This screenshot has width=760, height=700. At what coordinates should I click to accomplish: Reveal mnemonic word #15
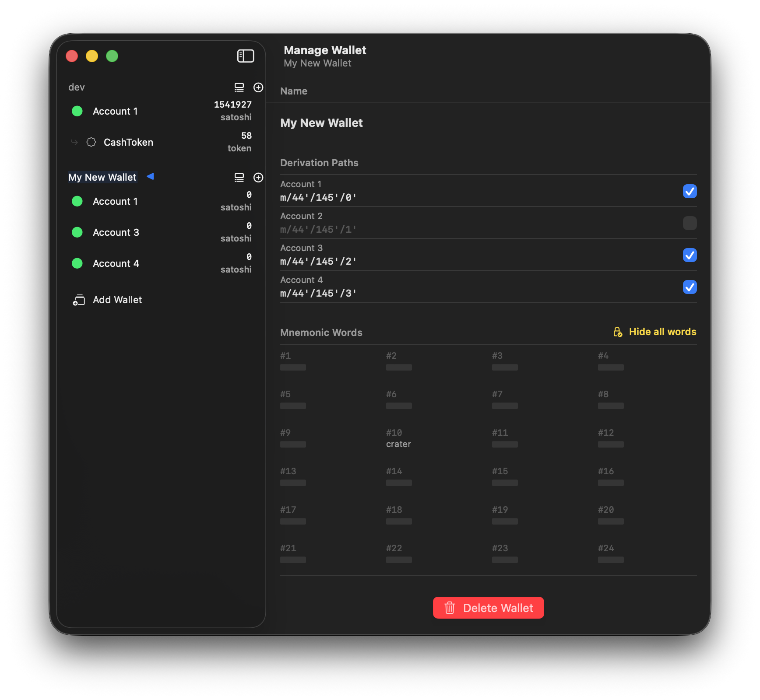point(505,483)
